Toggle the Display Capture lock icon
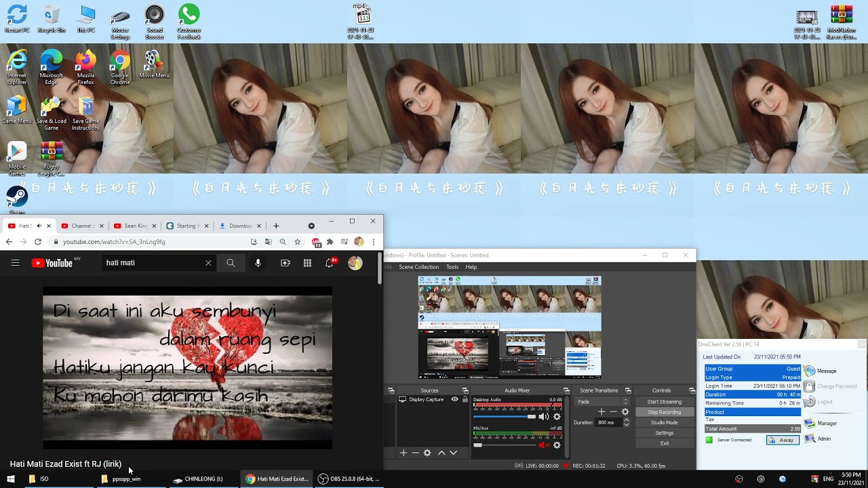Viewport: 868px width, 488px height. pos(465,399)
